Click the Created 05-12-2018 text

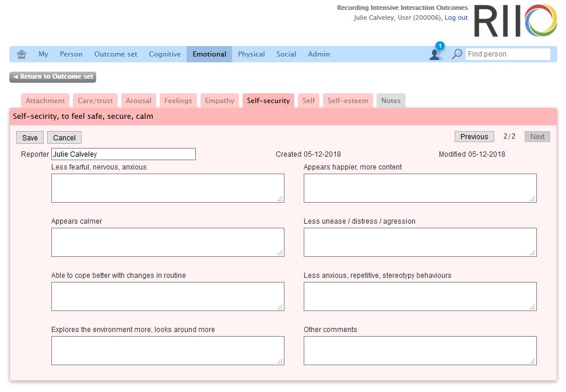point(308,154)
